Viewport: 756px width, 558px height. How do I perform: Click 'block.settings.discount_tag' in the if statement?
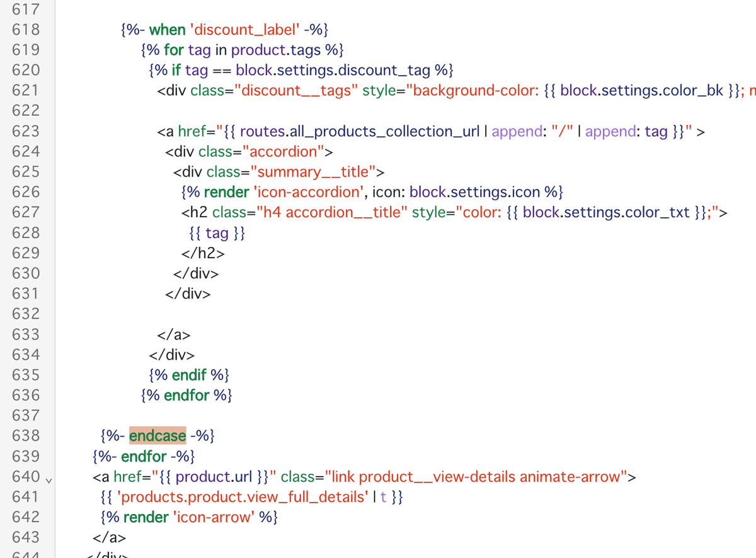click(x=333, y=70)
